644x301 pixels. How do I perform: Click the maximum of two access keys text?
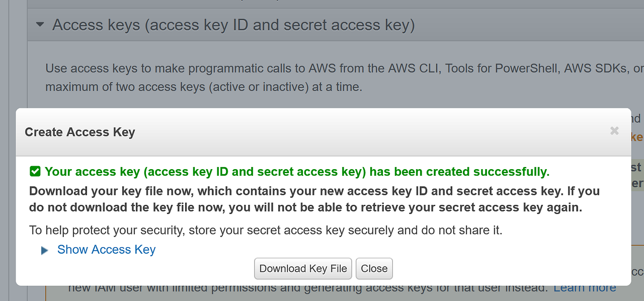point(203,87)
